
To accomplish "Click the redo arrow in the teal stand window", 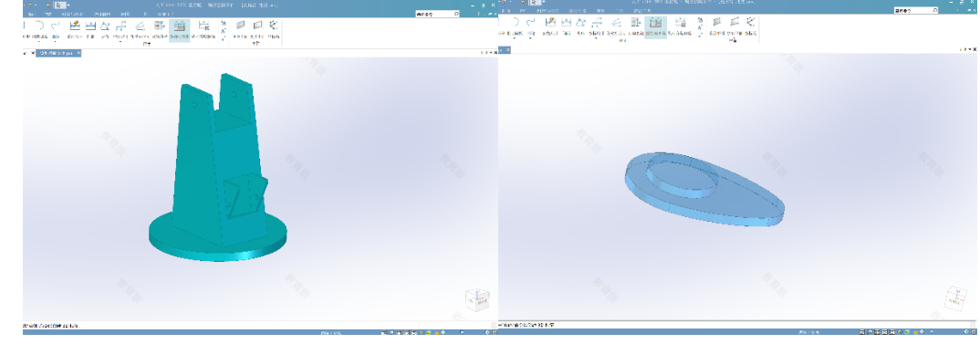I will (56, 26).
